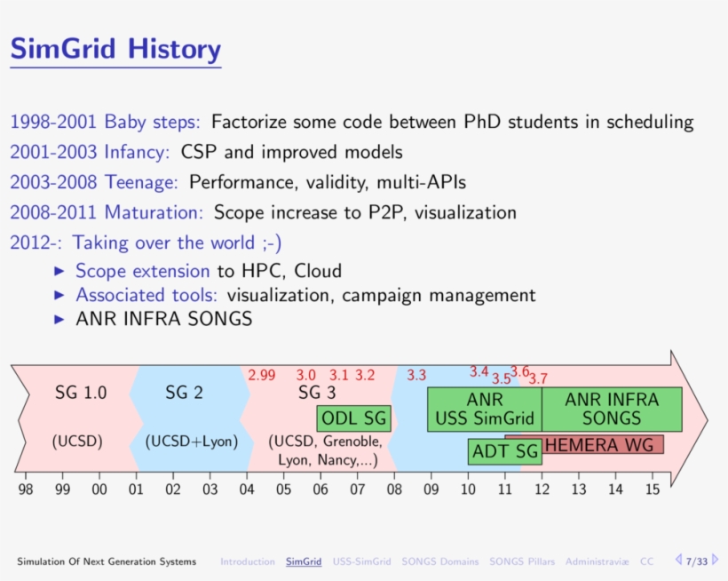The height and width of the screenshot is (581, 728).
Task: Jump to the USS-SimGrid section
Action: [x=361, y=561]
